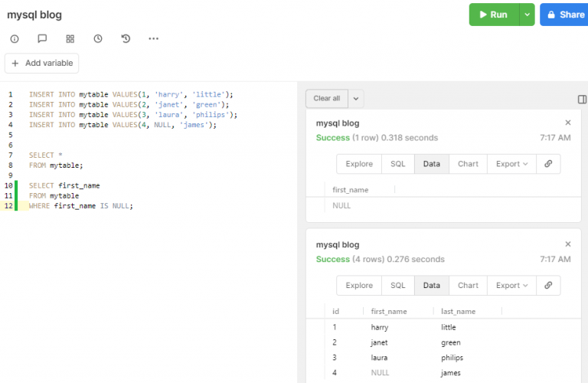Run the query with green button
Viewport: 588px width, 383px height.
click(x=493, y=15)
